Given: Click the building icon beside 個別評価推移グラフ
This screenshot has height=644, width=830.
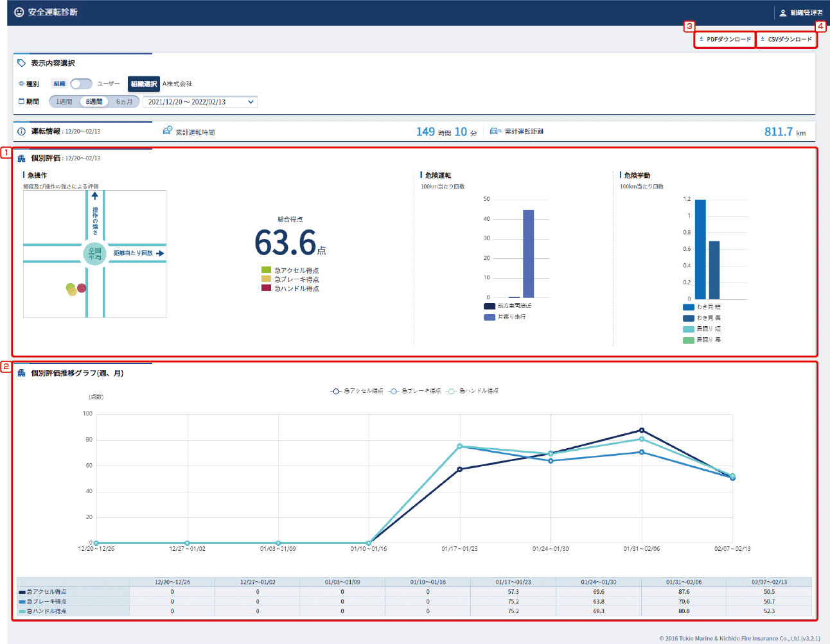Looking at the screenshot, I should point(21,373).
